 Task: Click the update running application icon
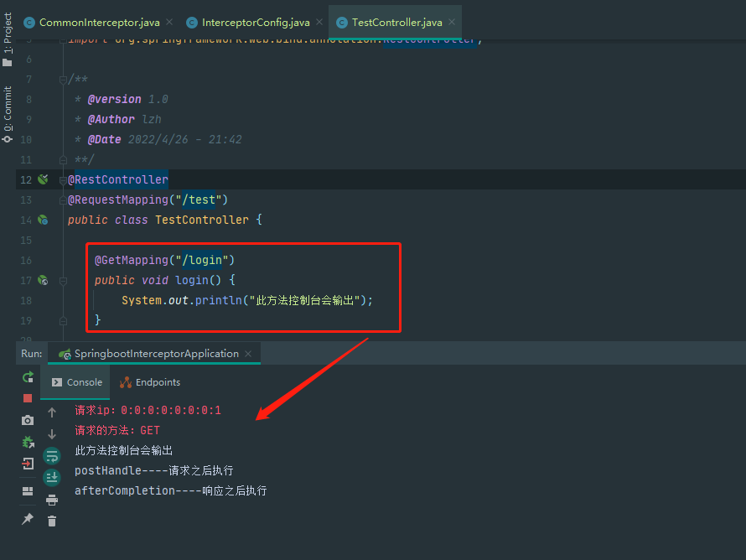coord(28,442)
